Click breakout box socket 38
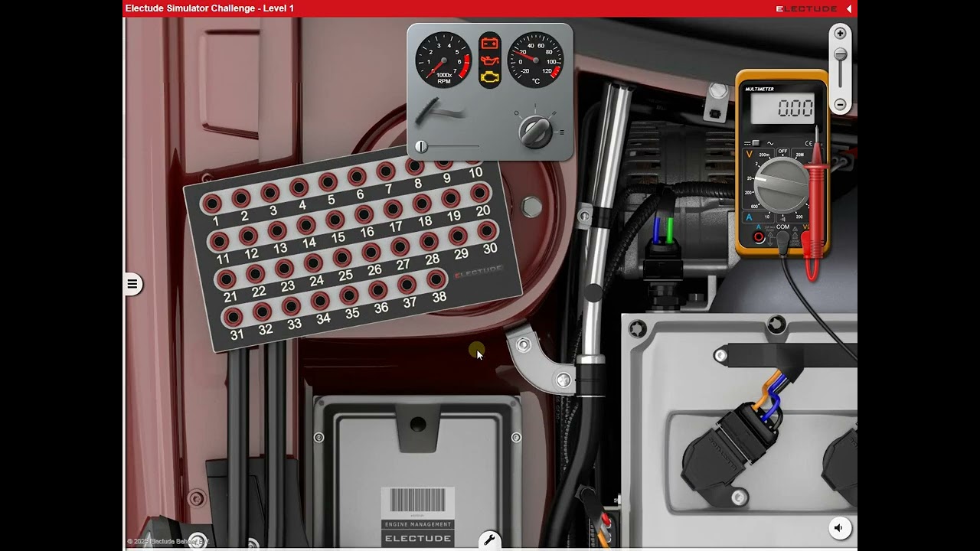This screenshot has height=551, width=980. [436, 279]
